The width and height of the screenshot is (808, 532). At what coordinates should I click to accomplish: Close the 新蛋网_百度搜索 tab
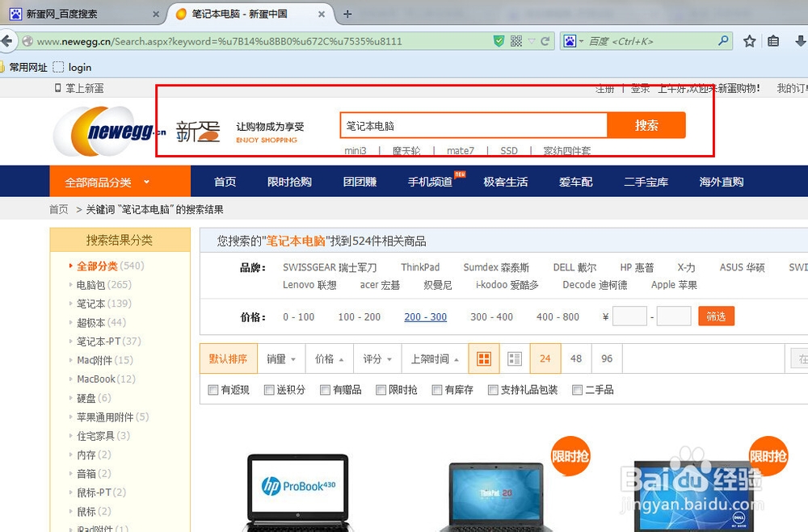[x=156, y=15]
